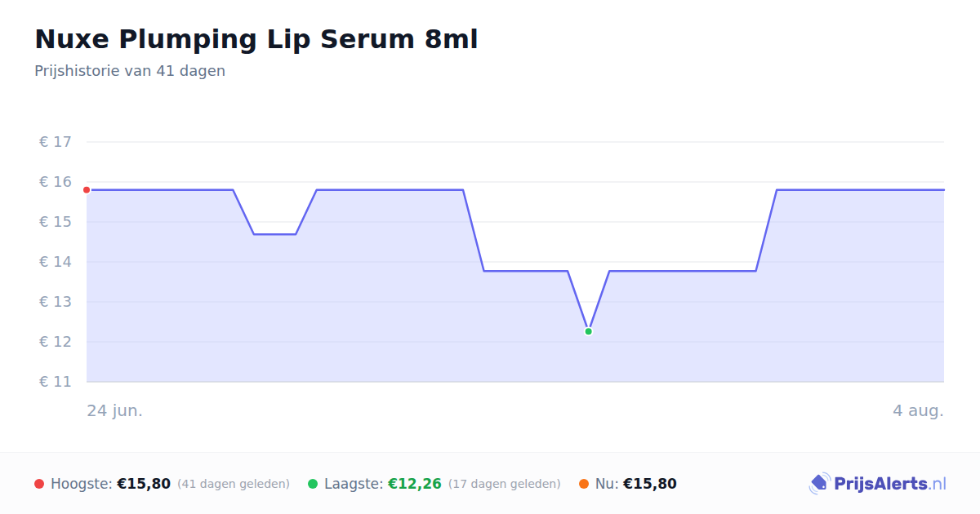
Task: Click the 17 dagen geleden note
Action: [x=505, y=484]
